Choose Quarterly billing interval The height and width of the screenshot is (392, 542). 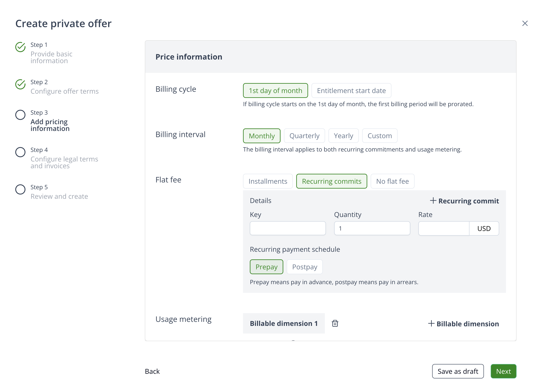coord(304,136)
